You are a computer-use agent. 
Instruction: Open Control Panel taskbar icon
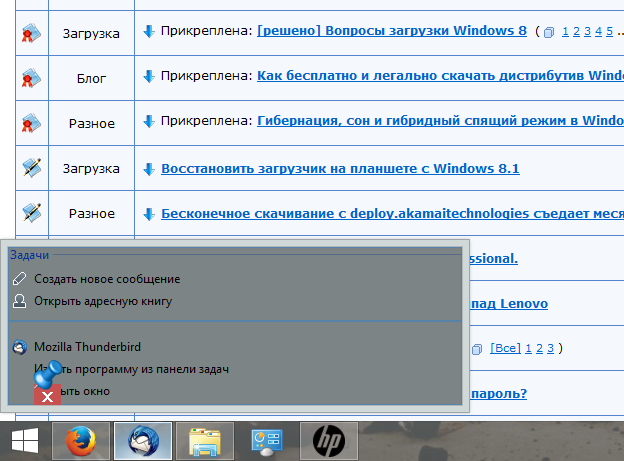[267, 441]
